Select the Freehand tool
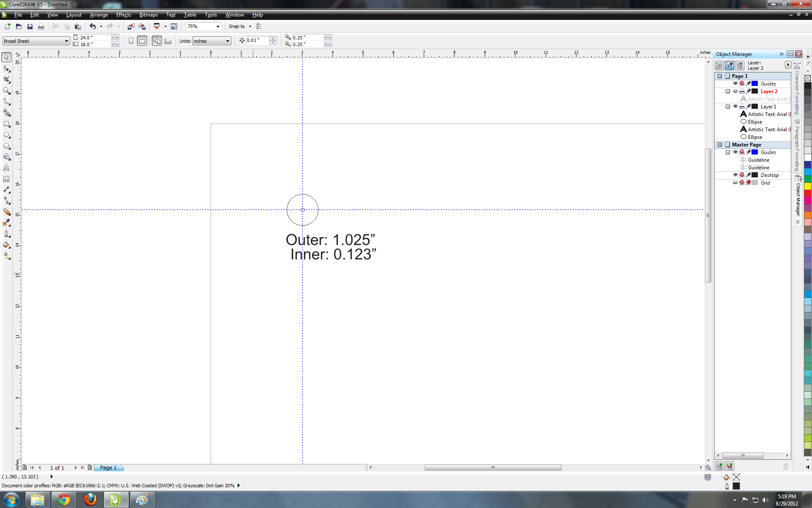Viewport: 812px width, 508px height. coord(6,102)
